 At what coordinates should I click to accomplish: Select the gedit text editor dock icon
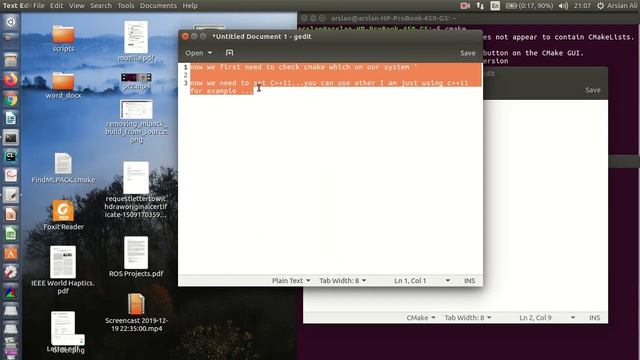click(x=11, y=195)
